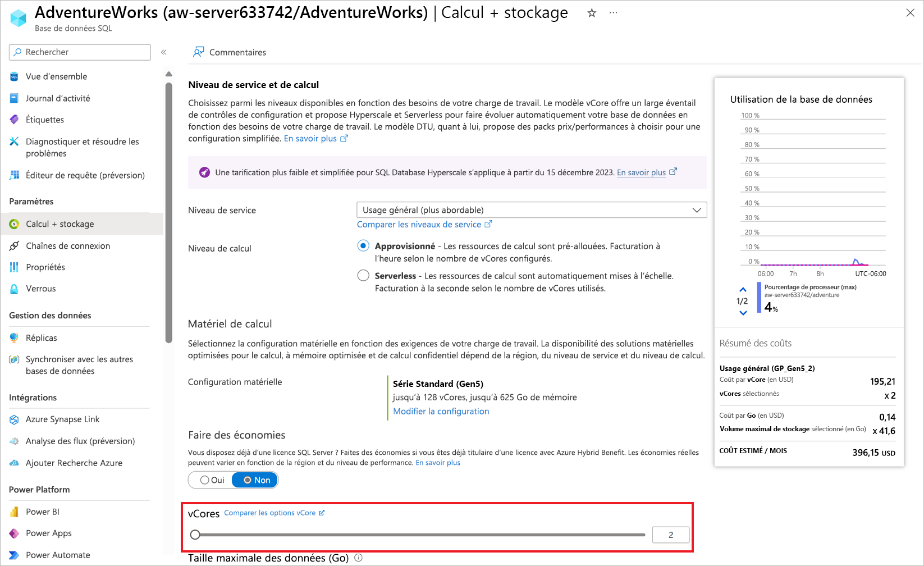Click the Azure Synapse Link icon
The height and width of the screenshot is (566, 924).
[x=15, y=419]
